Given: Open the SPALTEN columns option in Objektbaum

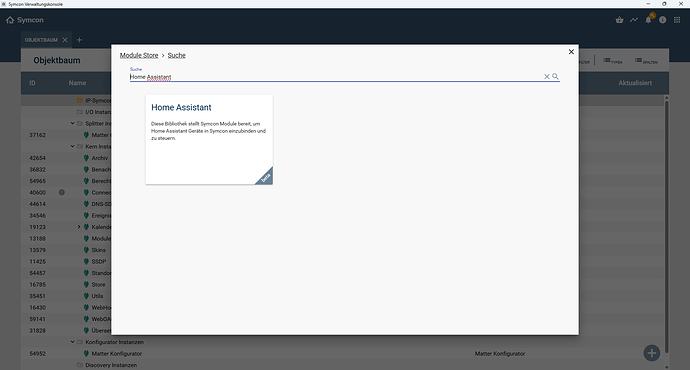Looking at the screenshot, I should [646, 61].
